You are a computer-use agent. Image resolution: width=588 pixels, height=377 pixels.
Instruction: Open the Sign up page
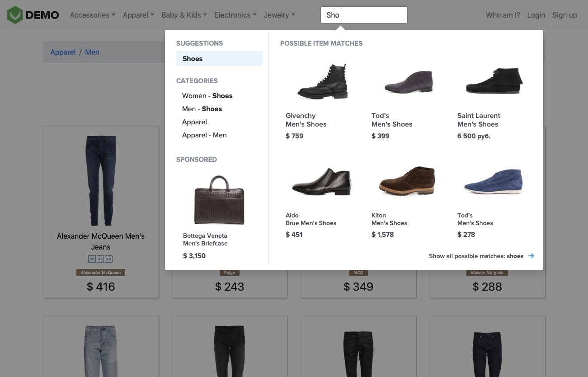click(x=564, y=15)
